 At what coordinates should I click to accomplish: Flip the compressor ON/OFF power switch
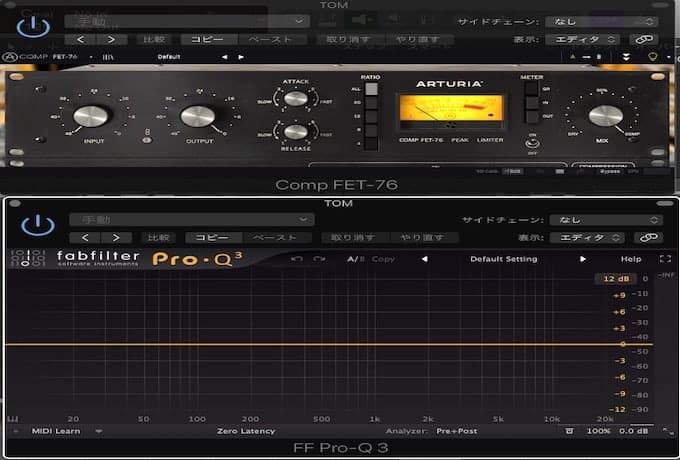tap(532, 143)
